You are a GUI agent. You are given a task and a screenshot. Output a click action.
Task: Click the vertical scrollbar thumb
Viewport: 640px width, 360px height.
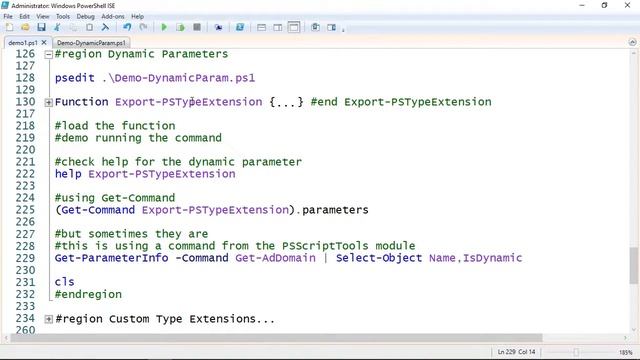(x=634, y=265)
